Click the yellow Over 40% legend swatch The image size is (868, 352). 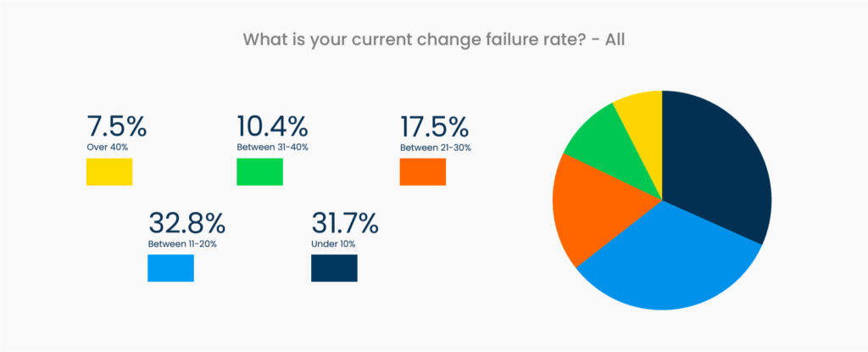tap(109, 172)
